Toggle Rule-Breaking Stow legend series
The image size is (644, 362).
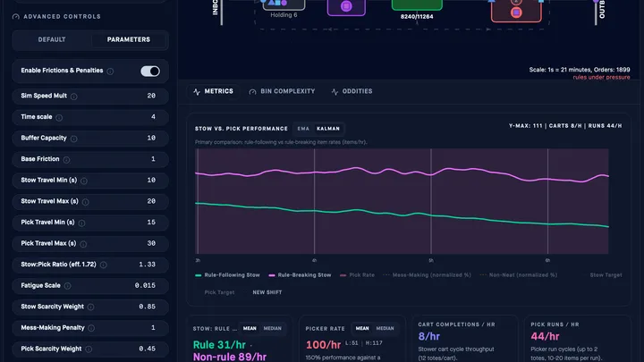300,275
